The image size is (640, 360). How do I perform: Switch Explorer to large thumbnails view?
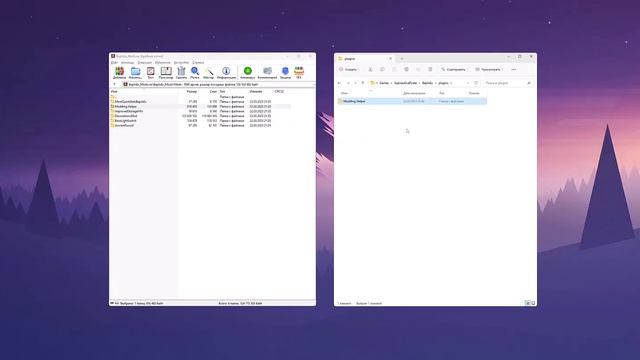(x=533, y=303)
